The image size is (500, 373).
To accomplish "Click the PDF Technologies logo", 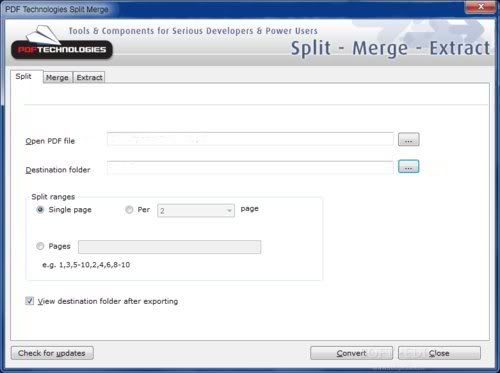I will 62,43.
